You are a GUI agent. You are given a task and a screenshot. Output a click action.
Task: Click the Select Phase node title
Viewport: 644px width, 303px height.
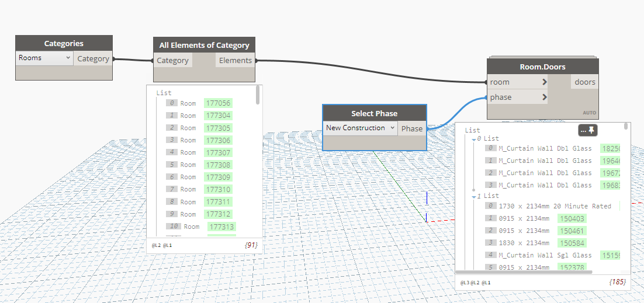[374, 113]
